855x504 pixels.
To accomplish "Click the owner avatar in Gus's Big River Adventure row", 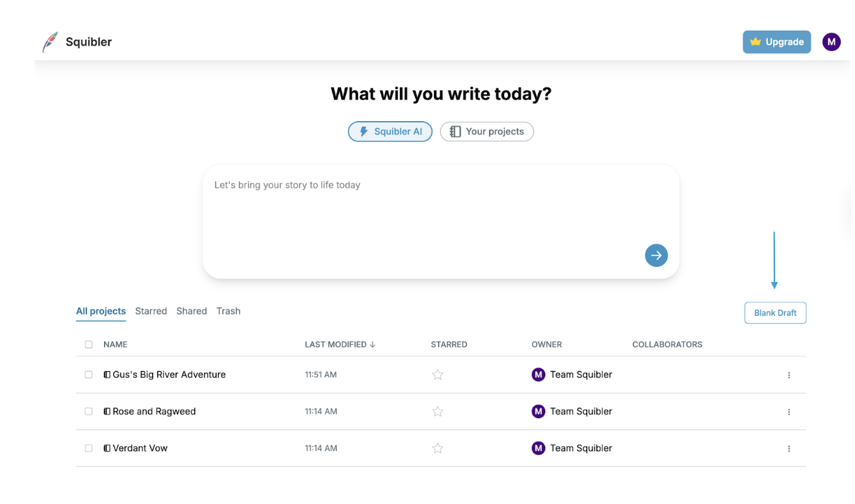I will 538,374.
